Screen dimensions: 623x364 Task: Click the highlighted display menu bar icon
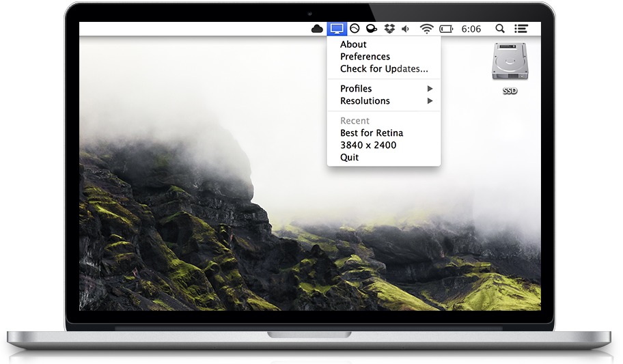click(x=337, y=29)
